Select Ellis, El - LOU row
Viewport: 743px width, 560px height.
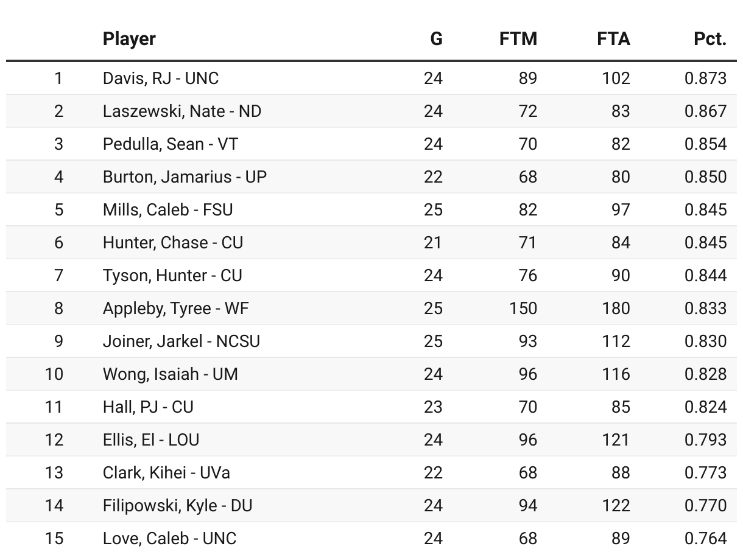point(371,439)
